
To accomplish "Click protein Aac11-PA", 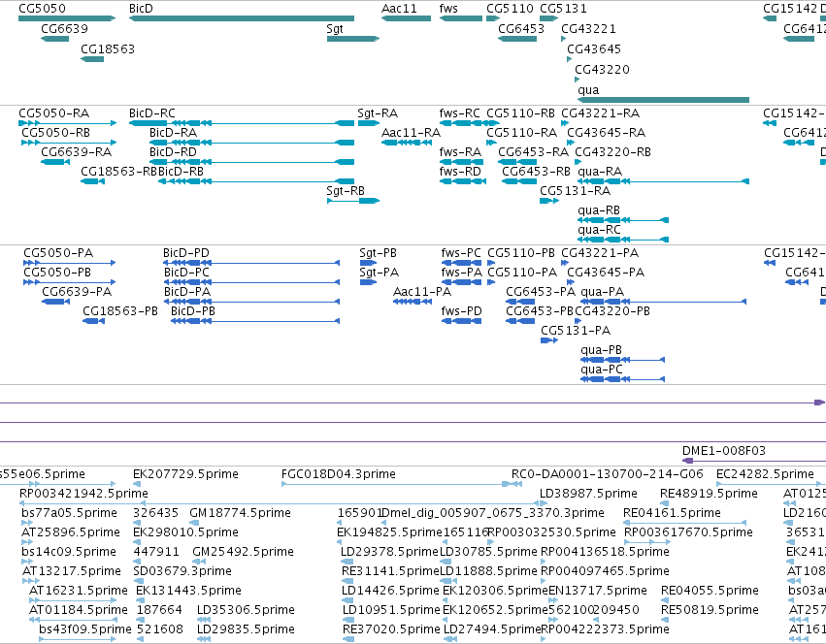I will pyautogui.click(x=413, y=302).
